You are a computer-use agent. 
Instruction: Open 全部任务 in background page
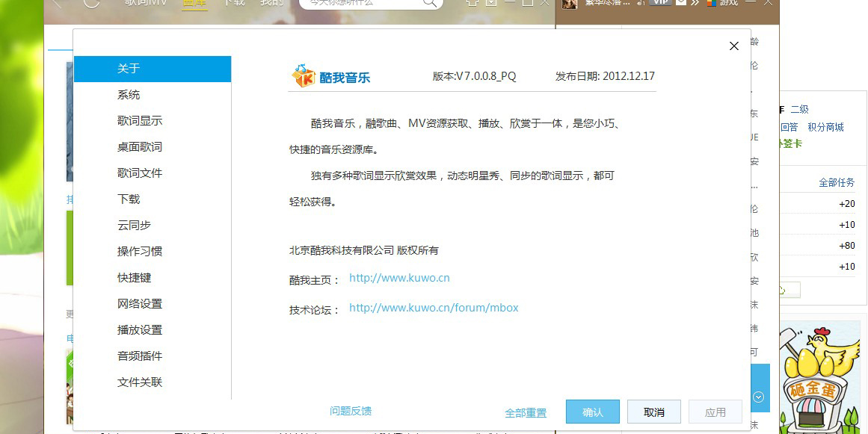(x=837, y=182)
